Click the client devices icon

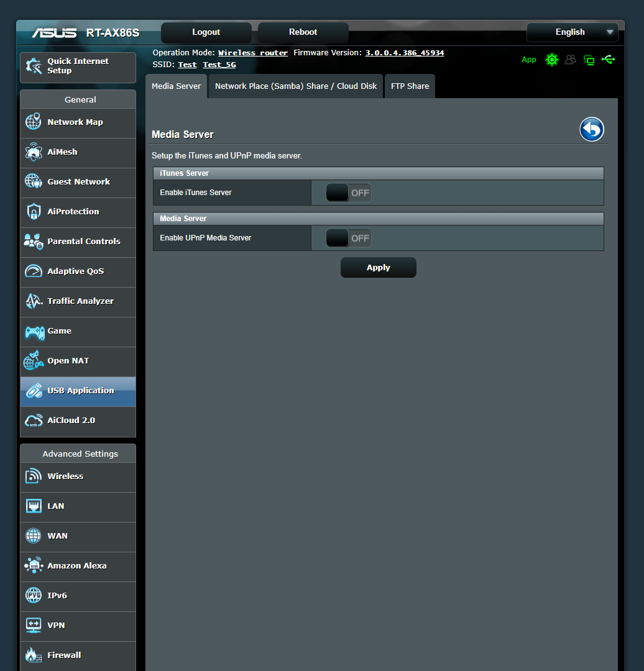(x=571, y=60)
